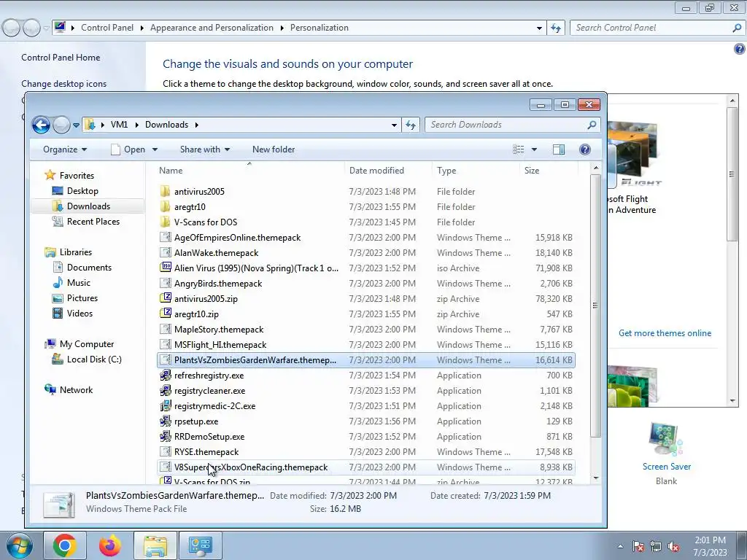Open Firefox from the taskbar
The image size is (747, 560).
point(110,545)
